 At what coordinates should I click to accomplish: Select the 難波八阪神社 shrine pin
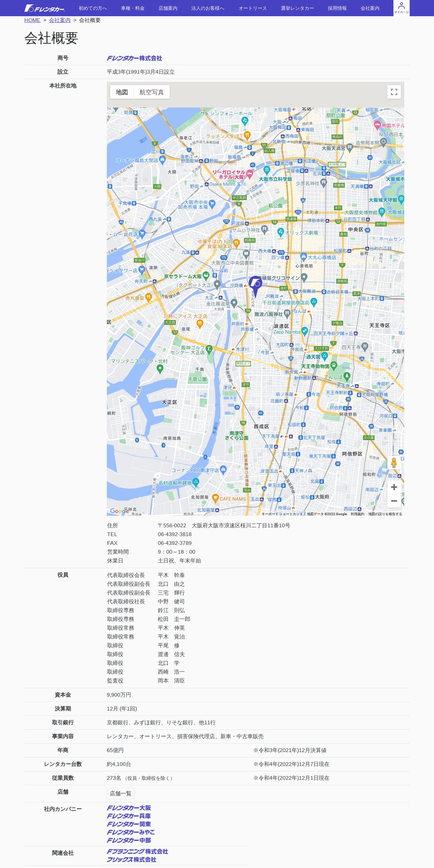point(287,314)
